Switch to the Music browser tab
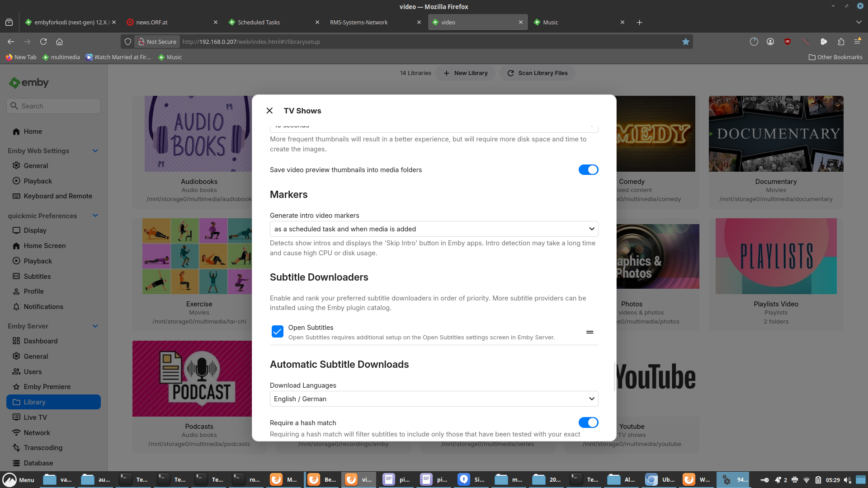 click(579, 22)
